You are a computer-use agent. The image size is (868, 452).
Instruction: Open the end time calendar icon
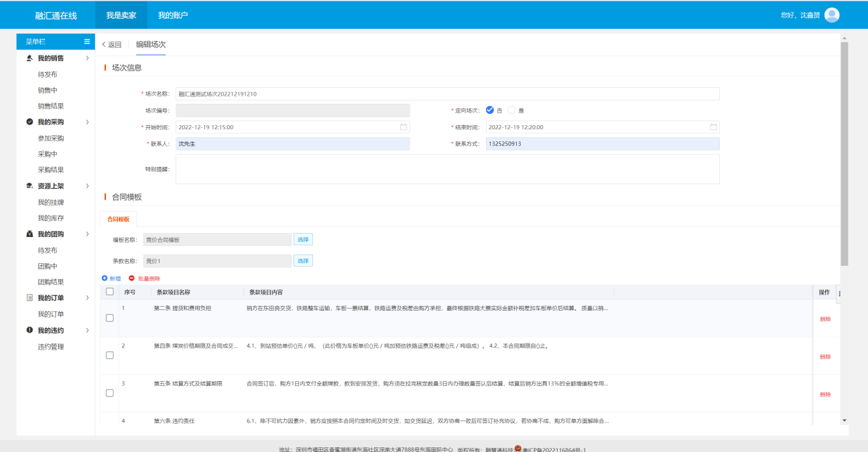(713, 127)
